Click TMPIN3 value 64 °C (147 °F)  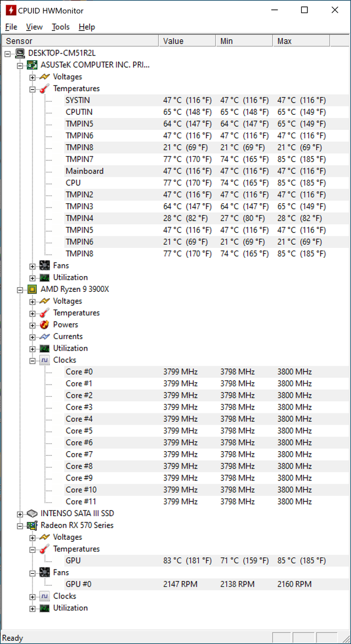coord(188,206)
